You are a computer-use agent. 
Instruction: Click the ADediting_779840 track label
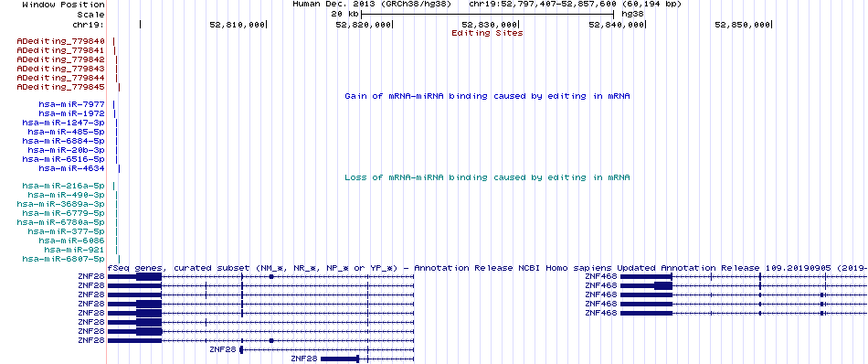61,41
